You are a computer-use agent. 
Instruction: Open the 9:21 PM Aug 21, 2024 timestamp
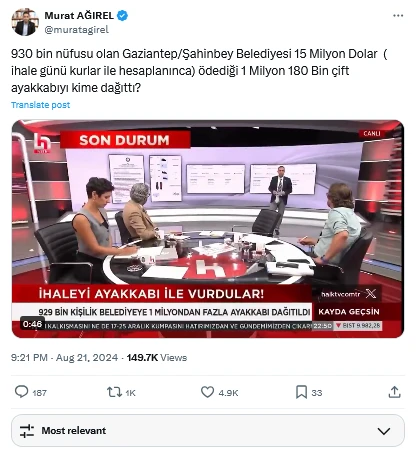point(64,358)
